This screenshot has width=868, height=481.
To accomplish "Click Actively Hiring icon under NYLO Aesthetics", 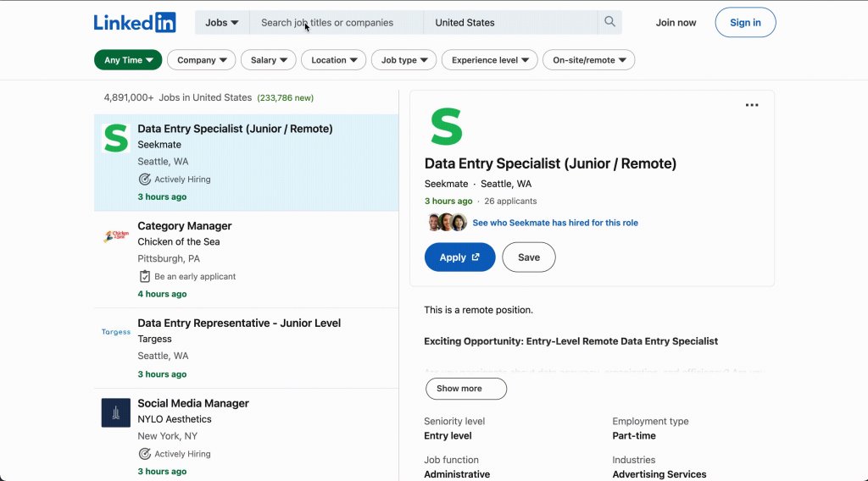I will click(x=144, y=454).
